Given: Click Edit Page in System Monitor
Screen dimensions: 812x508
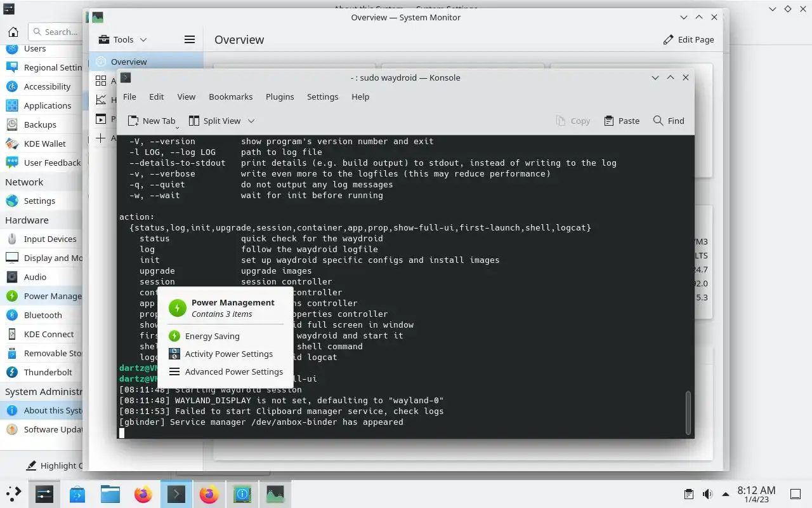Looking at the screenshot, I should pos(688,39).
